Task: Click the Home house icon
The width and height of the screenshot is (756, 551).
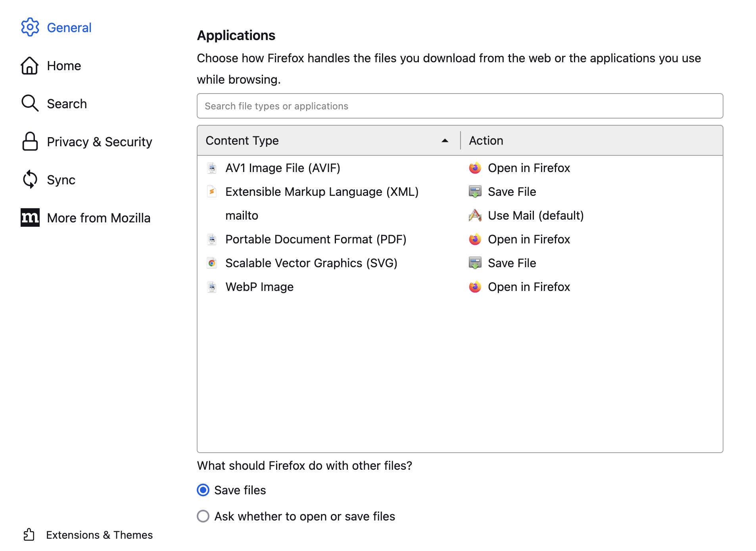Action: coord(30,65)
